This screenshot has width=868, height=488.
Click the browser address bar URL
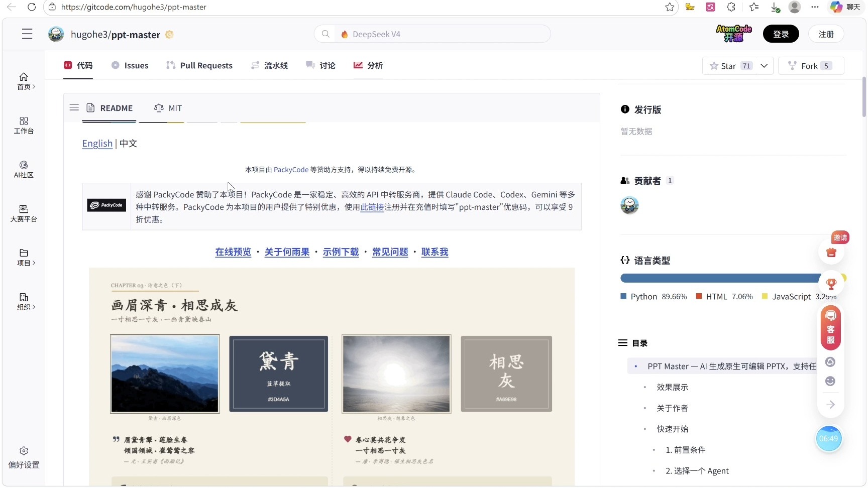134,7
